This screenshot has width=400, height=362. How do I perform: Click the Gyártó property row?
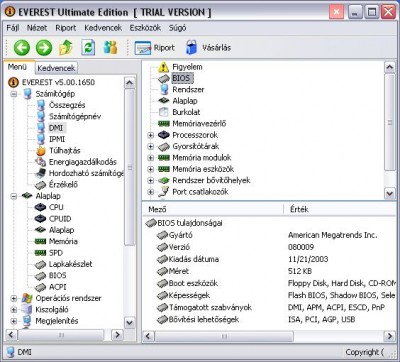pos(270,235)
